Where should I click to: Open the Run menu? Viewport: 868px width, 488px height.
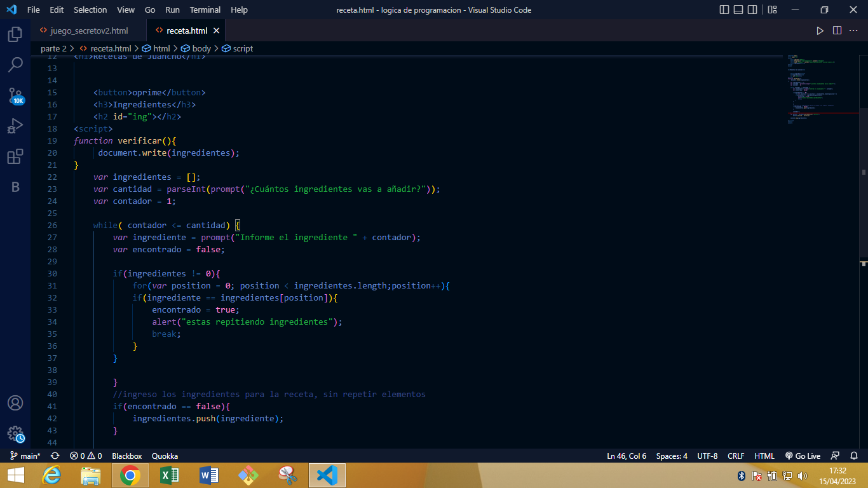point(172,10)
